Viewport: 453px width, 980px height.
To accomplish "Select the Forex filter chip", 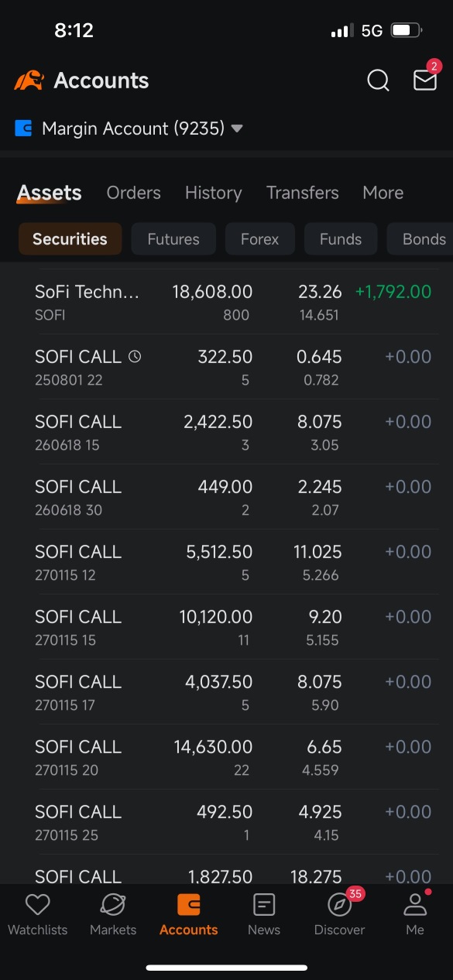I will coord(259,239).
